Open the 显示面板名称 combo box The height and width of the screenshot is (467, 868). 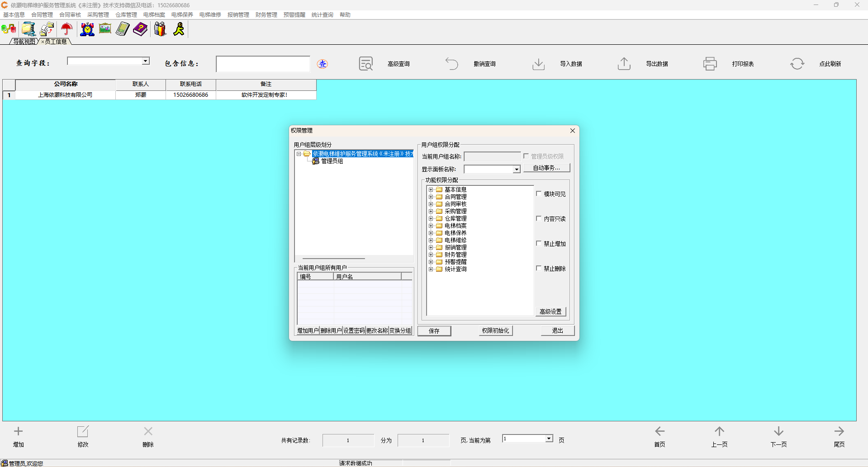(516, 170)
